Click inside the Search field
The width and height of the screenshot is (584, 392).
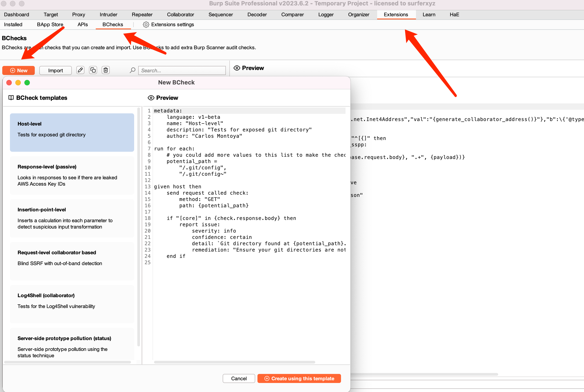(182, 70)
